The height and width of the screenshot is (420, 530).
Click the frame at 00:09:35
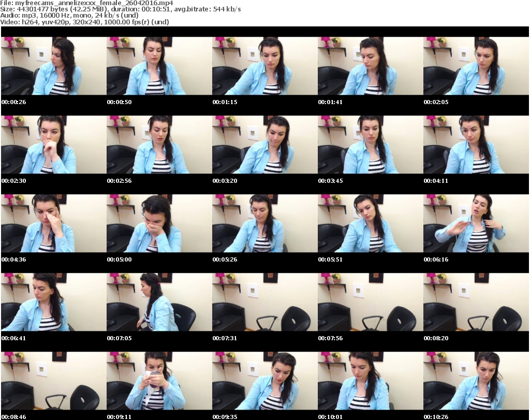click(x=264, y=381)
